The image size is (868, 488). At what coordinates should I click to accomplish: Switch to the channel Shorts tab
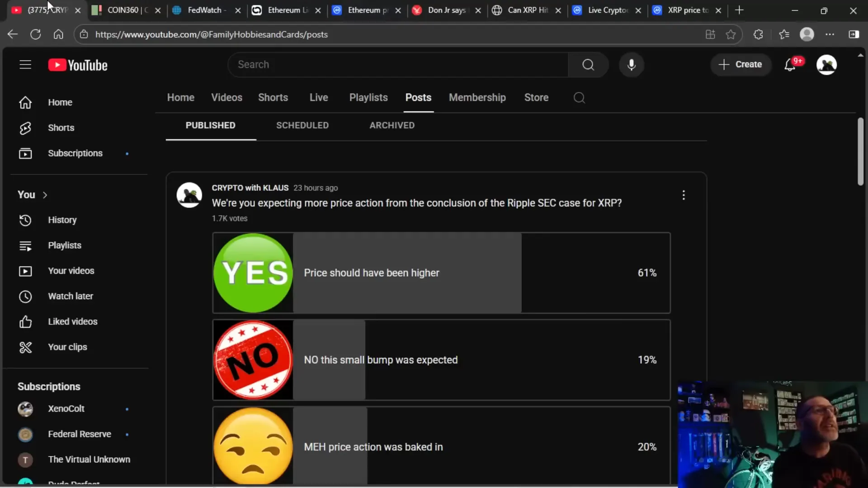[273, 98]
